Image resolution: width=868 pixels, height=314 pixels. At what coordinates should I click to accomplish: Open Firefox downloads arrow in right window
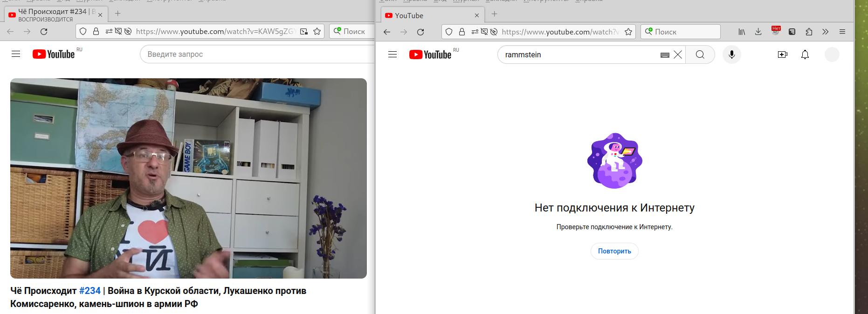(758, 32)
